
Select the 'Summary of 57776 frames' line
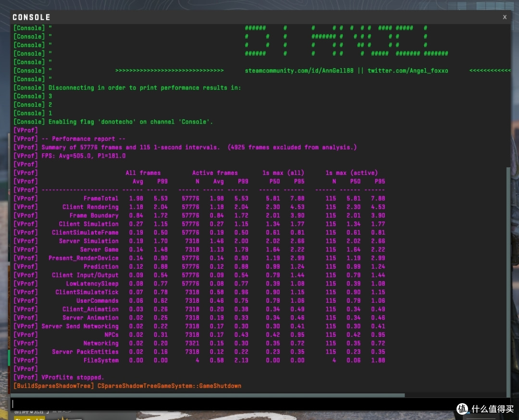[x=199, y=147]
